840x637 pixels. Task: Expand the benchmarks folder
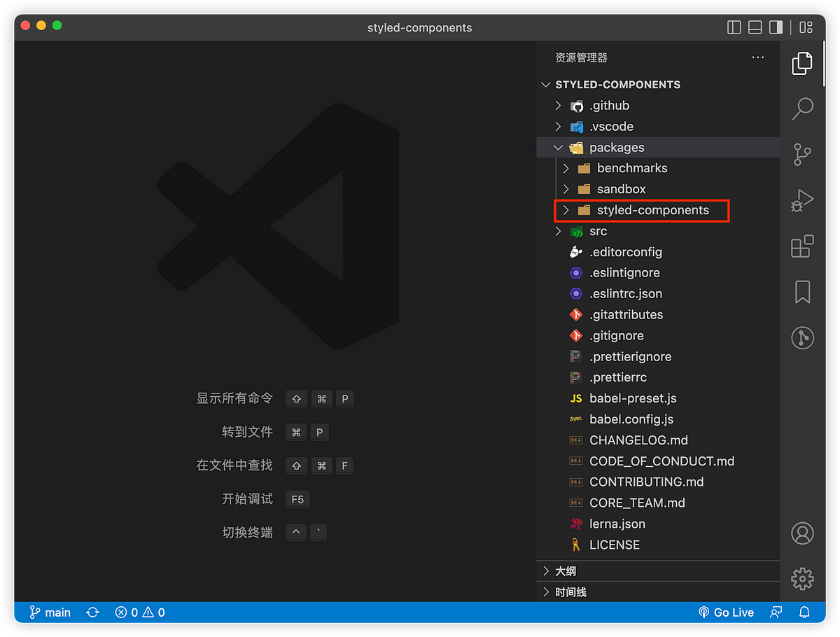[658, 168]
